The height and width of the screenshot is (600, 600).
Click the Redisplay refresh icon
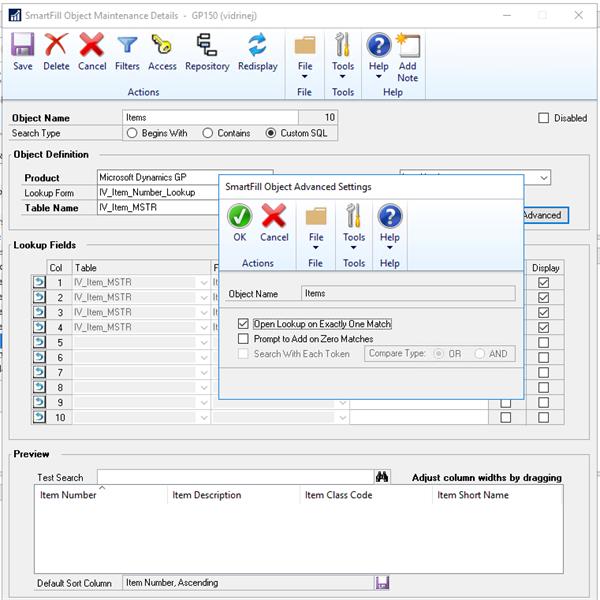pyautogui.click(x=258, y=52)
